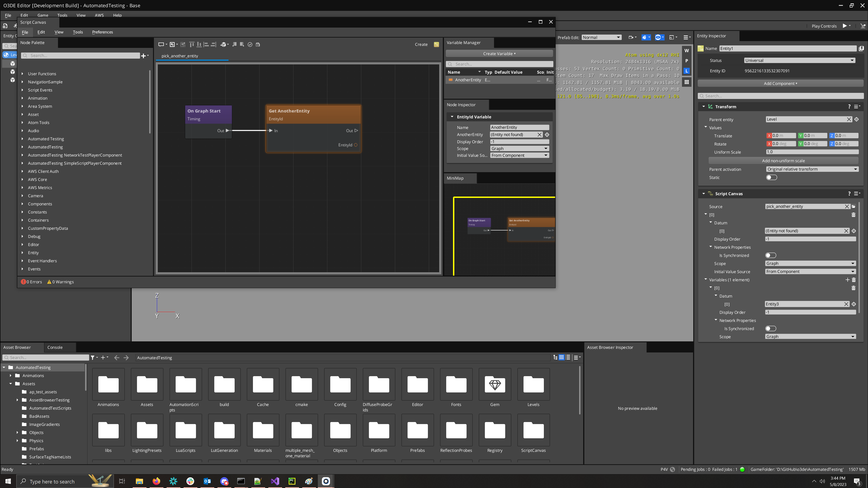Click the screenshot icon in Script Canvas toolbar

(258, 44)
